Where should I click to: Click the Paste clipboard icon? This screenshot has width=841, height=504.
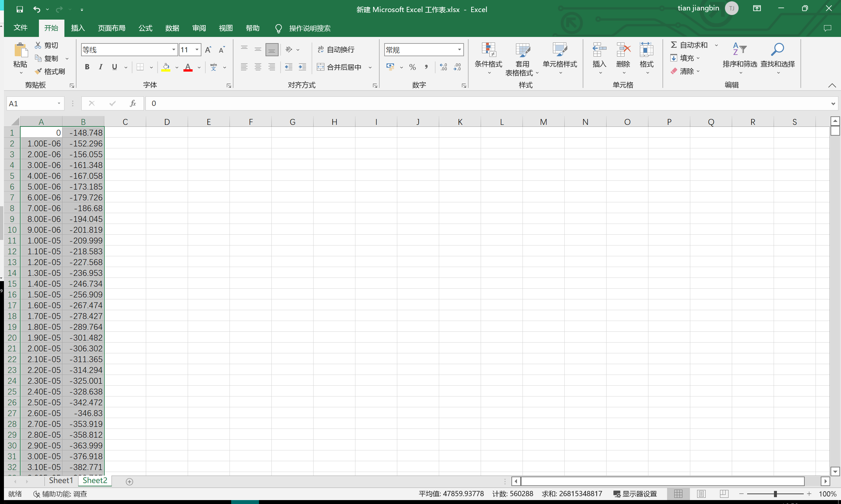click(x=20, y=50)
